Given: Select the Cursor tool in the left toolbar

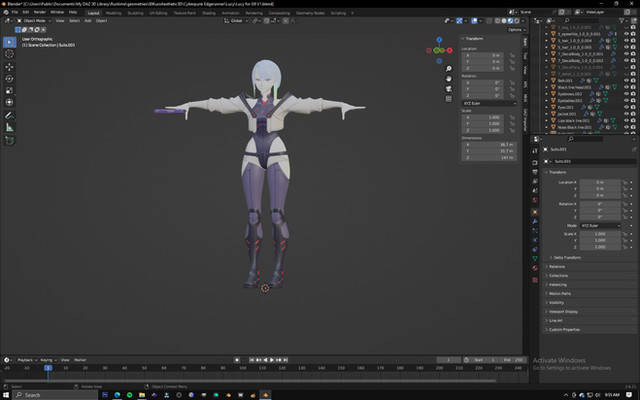Looking at the screenshot, I should [x=10, y=54].
